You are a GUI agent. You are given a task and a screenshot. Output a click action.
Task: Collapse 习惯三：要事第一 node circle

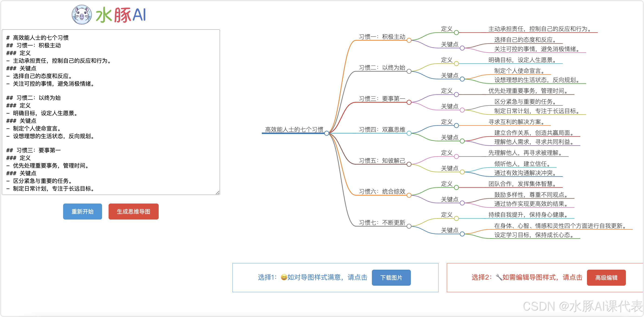pyautogui.click(x=409, y=102)
